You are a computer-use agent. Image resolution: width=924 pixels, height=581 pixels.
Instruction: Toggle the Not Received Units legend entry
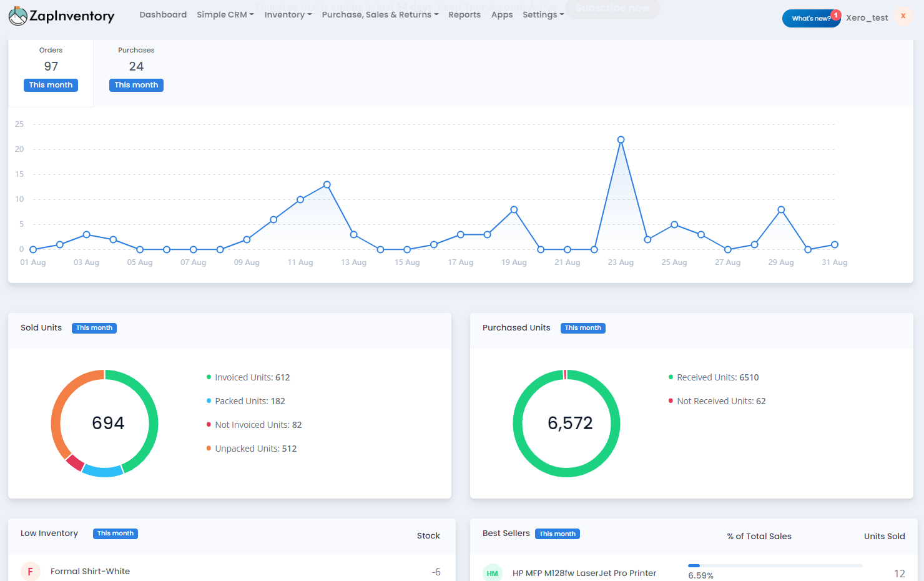pyautogui.click(x=717, y=401)
